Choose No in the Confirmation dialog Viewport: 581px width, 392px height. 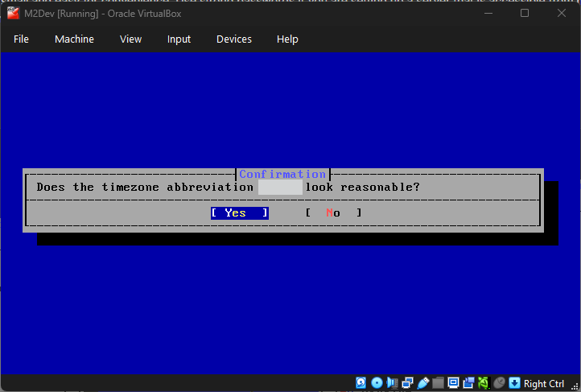click(x=333, y=213)
